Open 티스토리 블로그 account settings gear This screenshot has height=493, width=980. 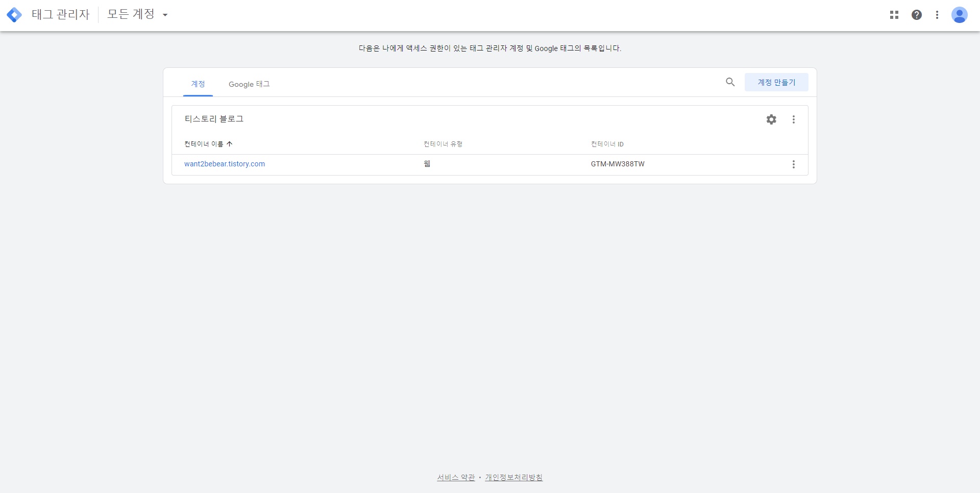pos(771,119)
